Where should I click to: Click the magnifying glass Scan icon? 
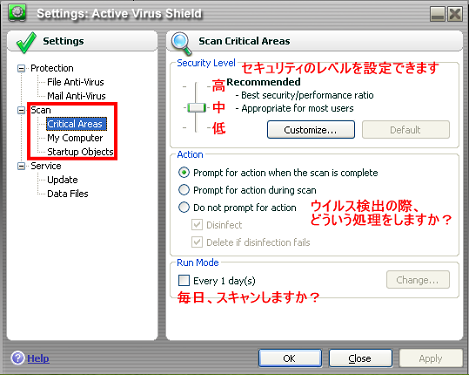181,43
